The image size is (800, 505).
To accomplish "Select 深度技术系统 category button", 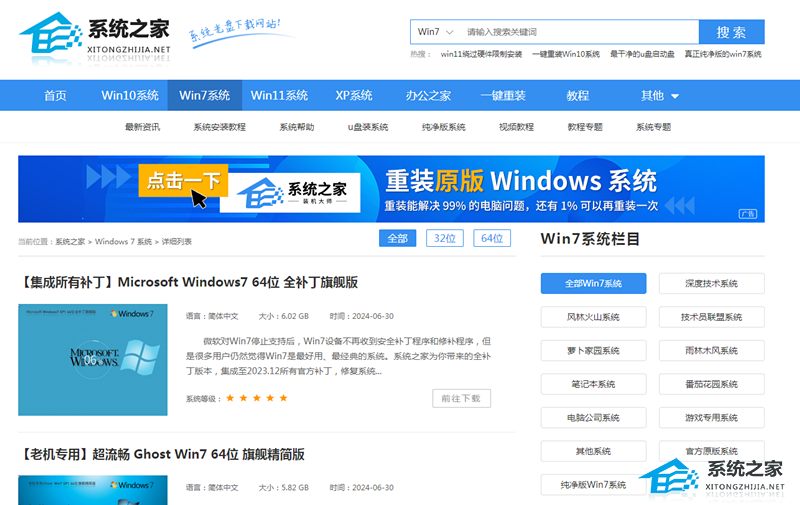I will (x=711, y=284).
